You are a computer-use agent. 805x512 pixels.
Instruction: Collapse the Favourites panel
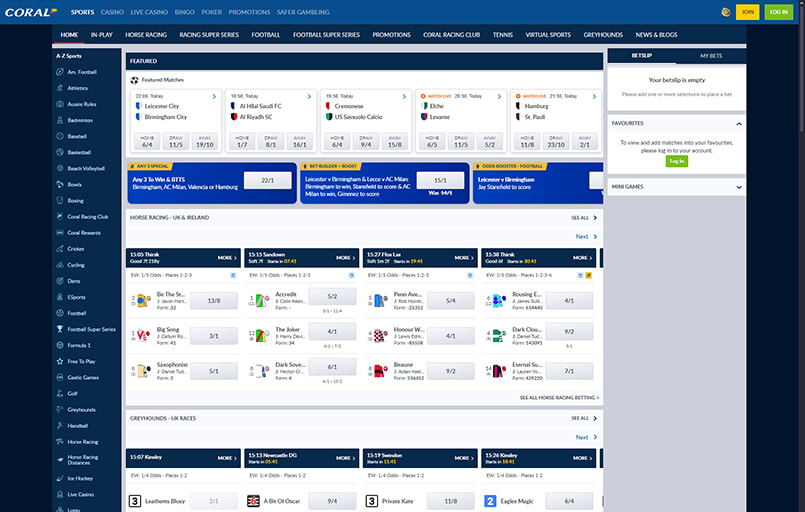[x=738, y=123]
